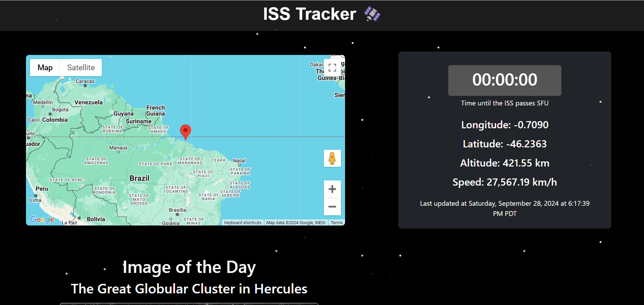
Task: Click the Peru label on map
Action: (42, 189)
